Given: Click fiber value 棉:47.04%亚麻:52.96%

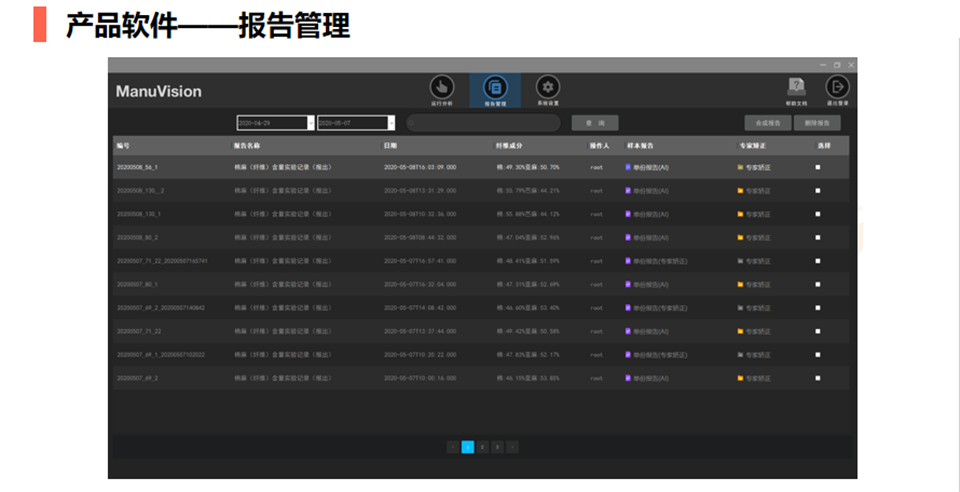Looking at the screenshot, I should 528,237.
